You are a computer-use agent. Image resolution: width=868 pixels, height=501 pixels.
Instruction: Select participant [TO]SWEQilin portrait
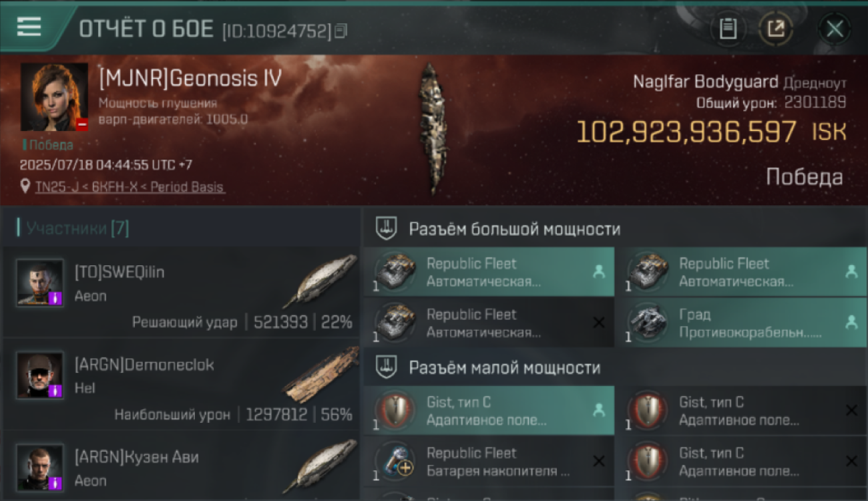(40, 283)
